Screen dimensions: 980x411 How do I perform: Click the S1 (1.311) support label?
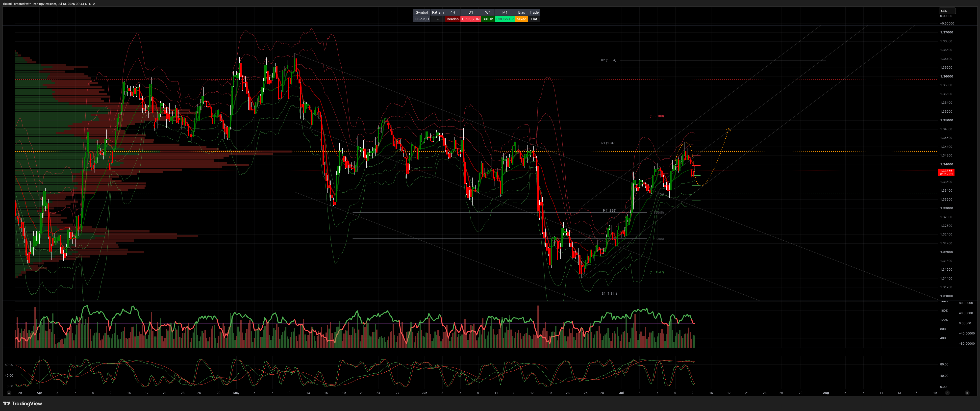click(x=609, y=293)
